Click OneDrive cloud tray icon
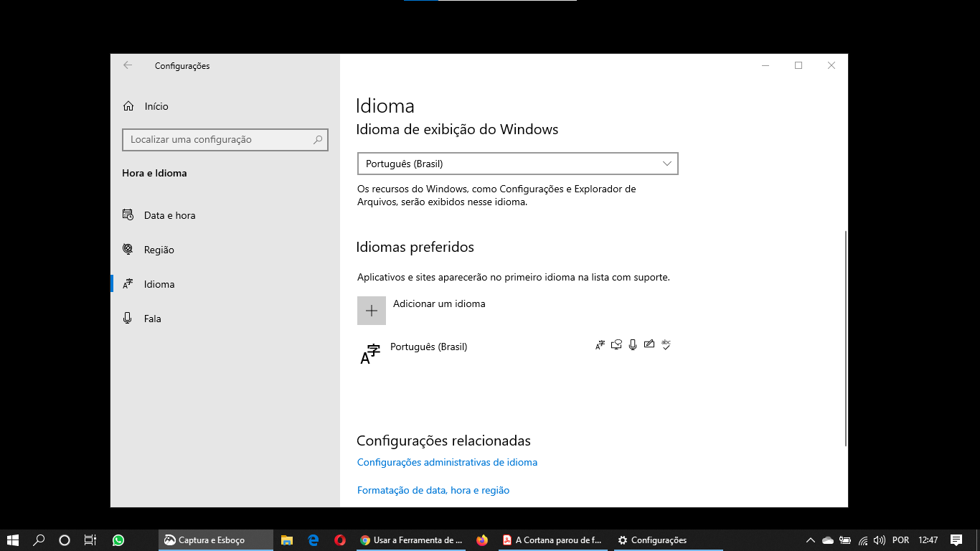The image size is (980, 551). point(828,540)
